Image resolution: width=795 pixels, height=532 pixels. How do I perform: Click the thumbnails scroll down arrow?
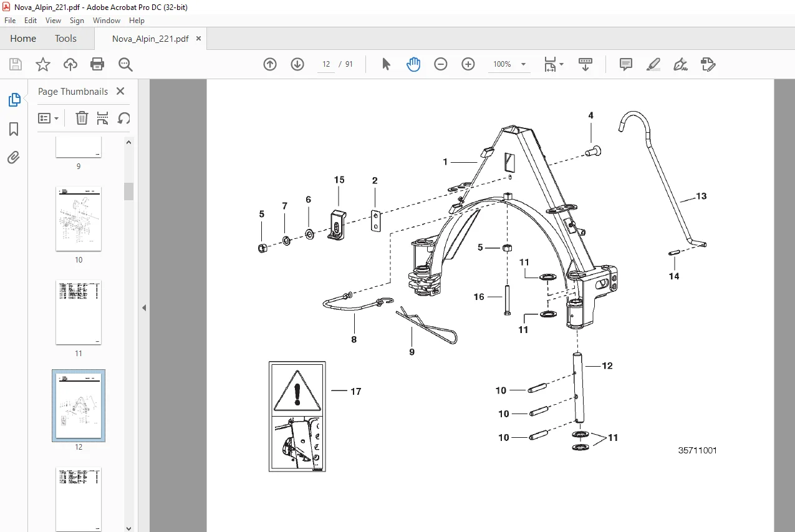(129, 527)
